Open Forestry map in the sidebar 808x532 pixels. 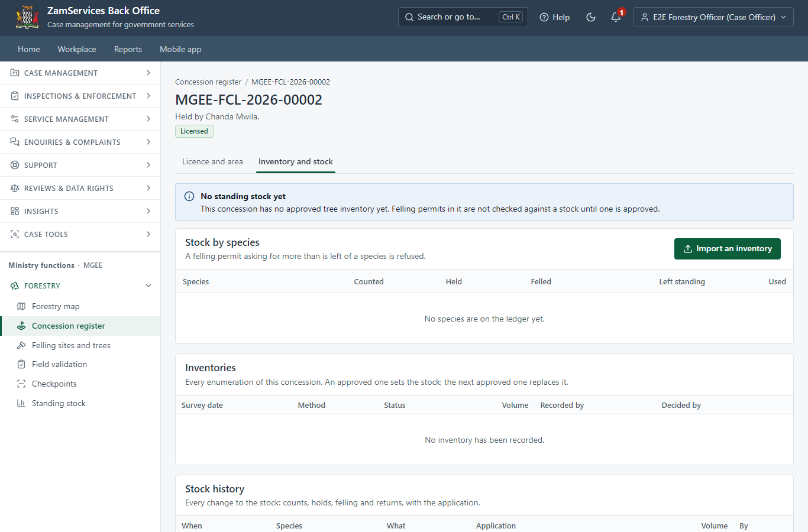pos(80,306)
